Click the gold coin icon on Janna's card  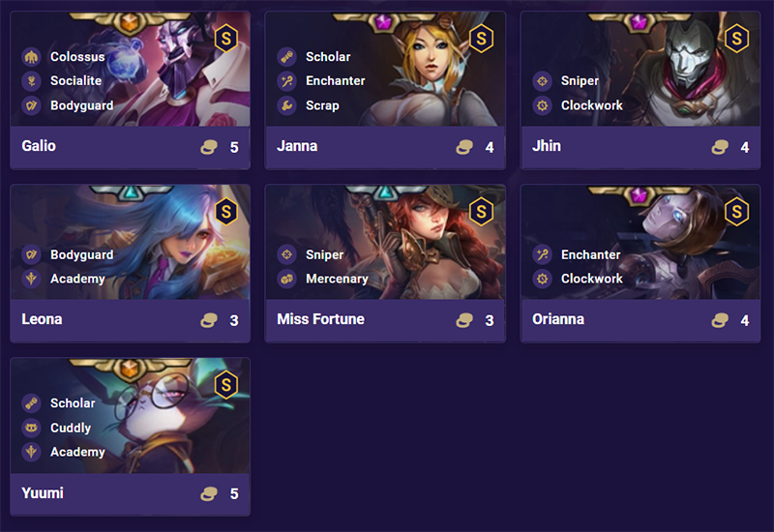(464, 148)
